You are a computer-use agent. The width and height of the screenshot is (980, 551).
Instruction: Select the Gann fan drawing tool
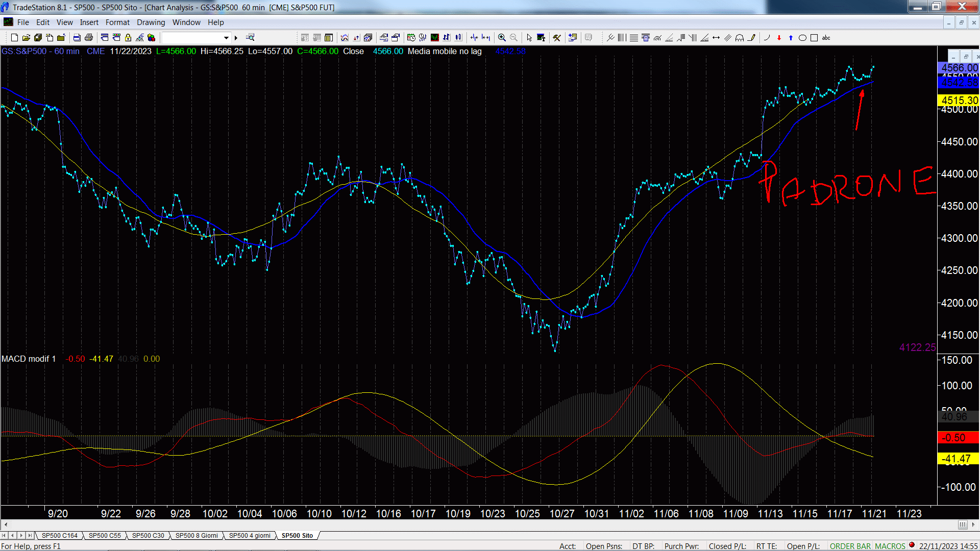(x=704, y=37)
